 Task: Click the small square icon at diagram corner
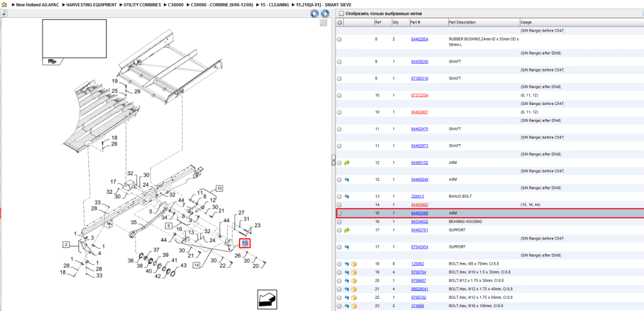(x=324, y=23)
